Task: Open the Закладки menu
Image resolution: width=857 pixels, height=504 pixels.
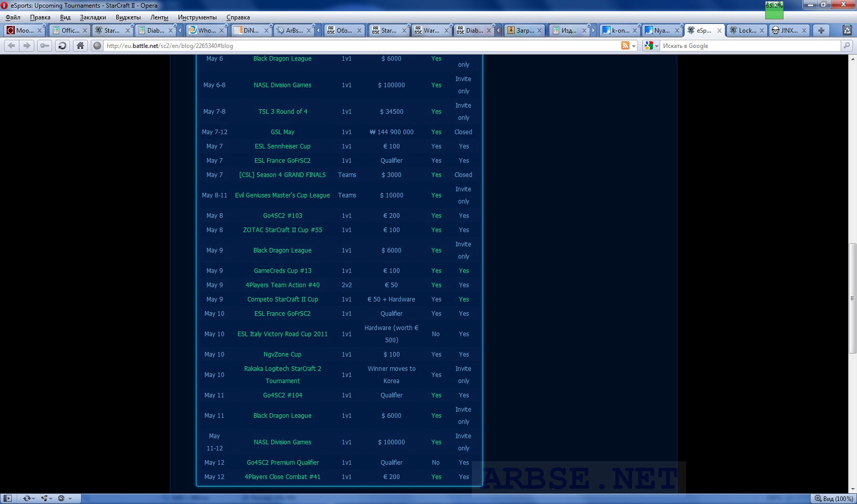Action: coord(93,17)
